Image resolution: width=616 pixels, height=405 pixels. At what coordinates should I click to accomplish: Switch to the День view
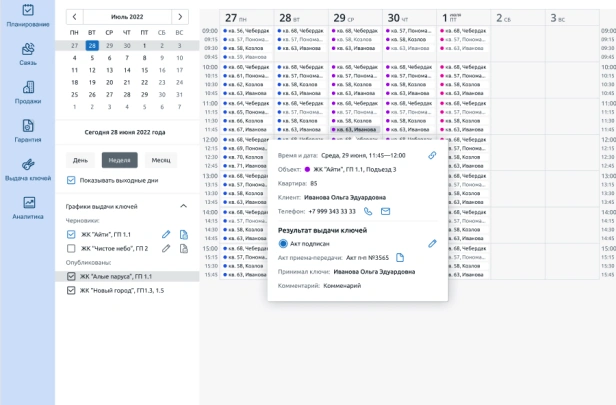(x=80, y=159)
